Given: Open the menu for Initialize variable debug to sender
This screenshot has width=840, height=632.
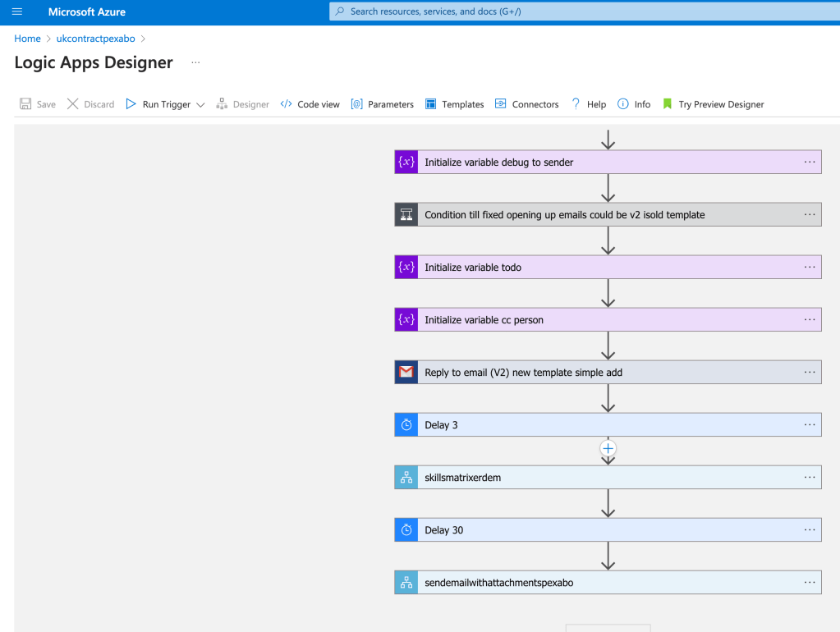Looking at the screenshot, I should pyautogui.click(x=810, y=162).
